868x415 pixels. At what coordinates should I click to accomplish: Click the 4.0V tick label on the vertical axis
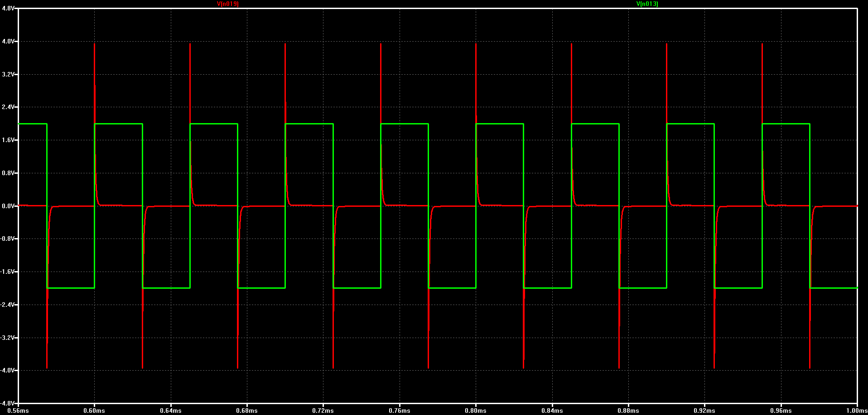[8, 41]
